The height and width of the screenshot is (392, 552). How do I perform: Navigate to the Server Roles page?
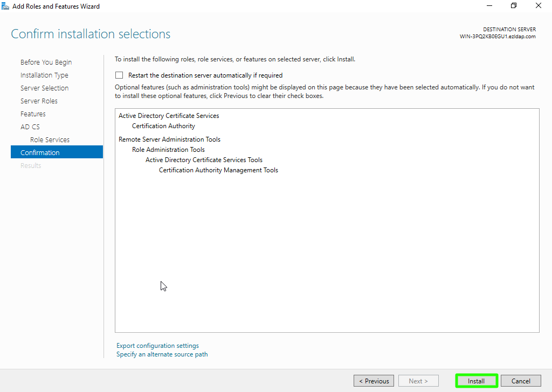[39, 101]
